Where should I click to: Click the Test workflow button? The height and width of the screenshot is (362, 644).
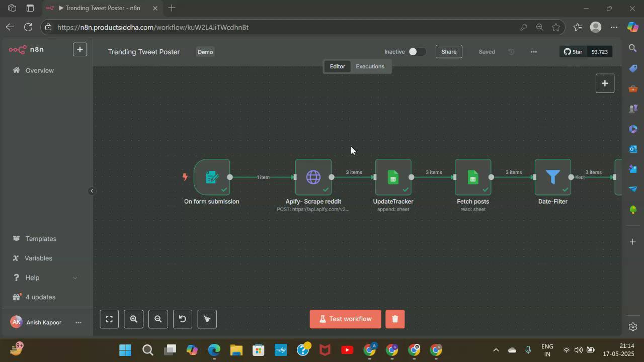[345, 319]
